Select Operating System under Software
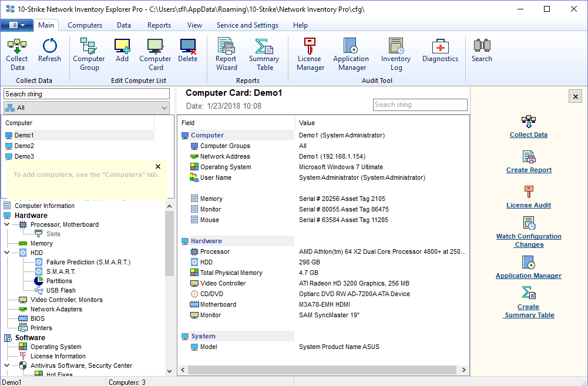Image resolution: width=588 pixels, height=386 pixels. click(56, 347)
